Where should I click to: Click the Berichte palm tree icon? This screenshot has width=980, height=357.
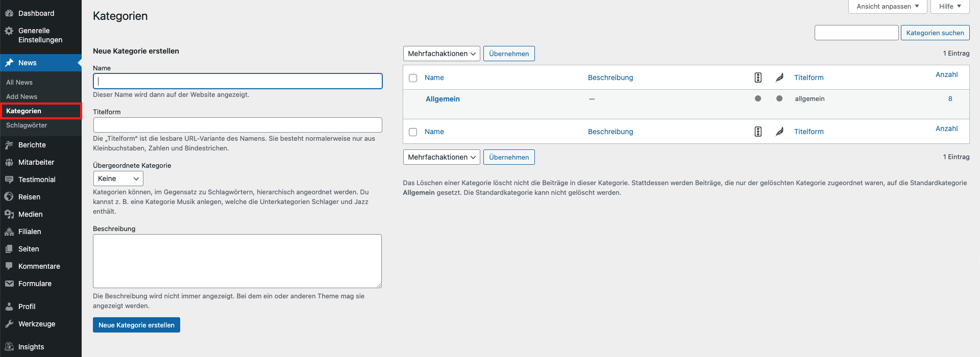click(9, 145)
